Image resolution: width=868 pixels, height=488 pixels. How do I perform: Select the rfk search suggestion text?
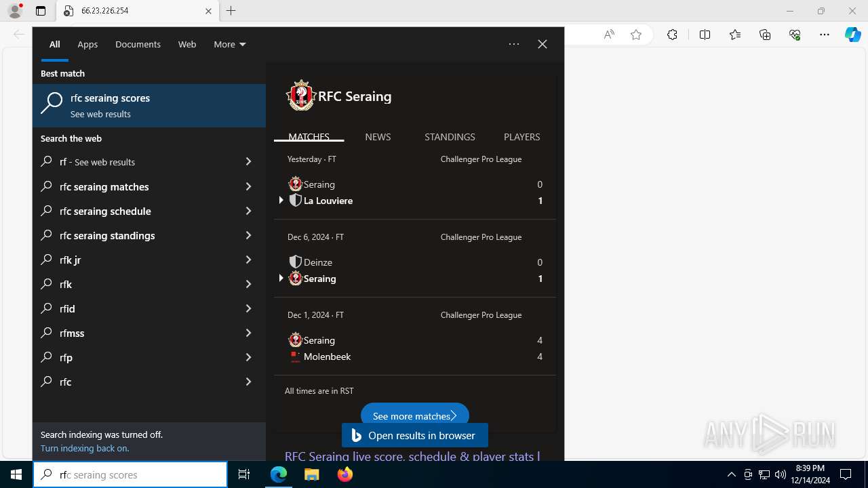[x=66, y=284]
